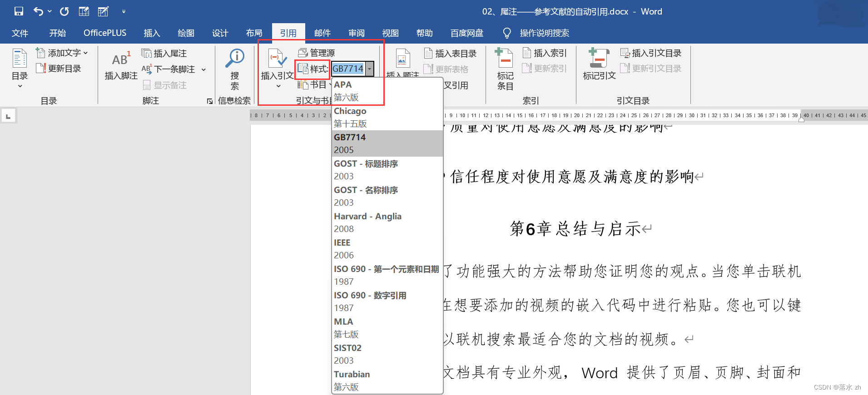Open the citation Style combo box GB7714
The width and height of the screenshot is (868, 395).
click(x=352, y=69)
